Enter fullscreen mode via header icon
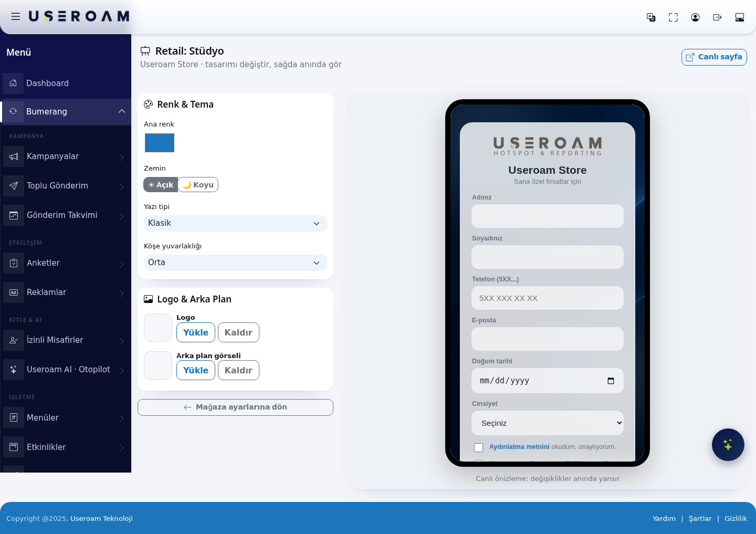756x534 pixels. (x=673, y=17)
